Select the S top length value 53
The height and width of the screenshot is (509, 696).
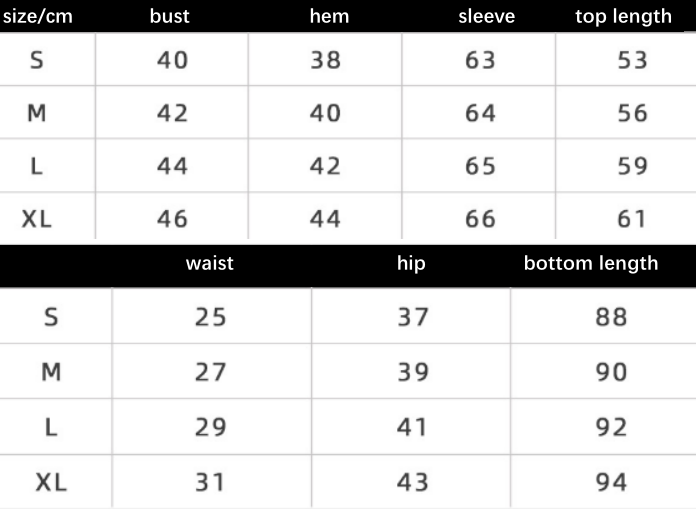click(632, 60)
